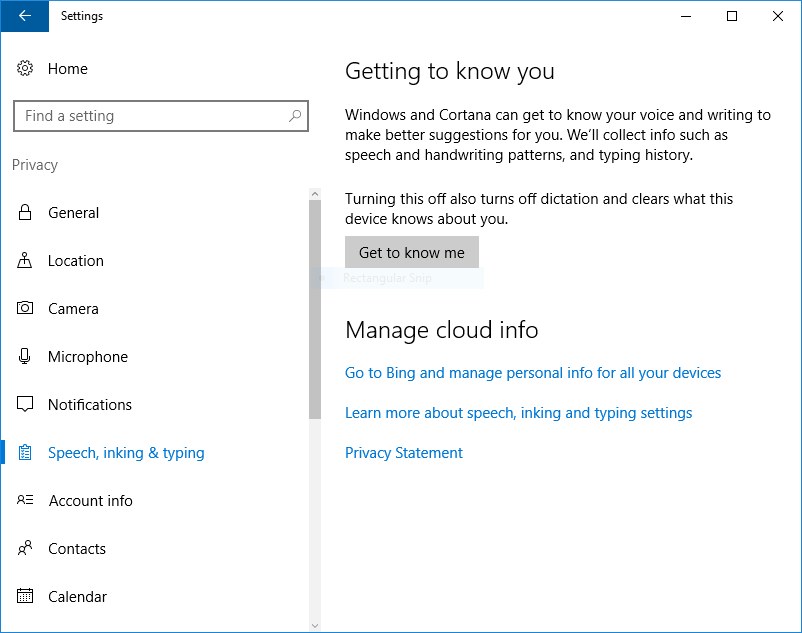
Task: Click the sidebar scrollbar up arrow
Action: pyautogui.click(x=315, y=194)
